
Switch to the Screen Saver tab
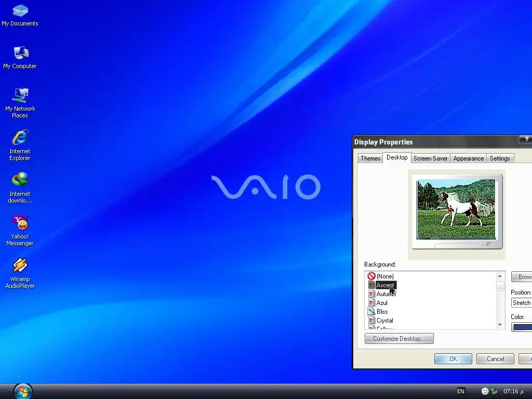pos(430,158)
